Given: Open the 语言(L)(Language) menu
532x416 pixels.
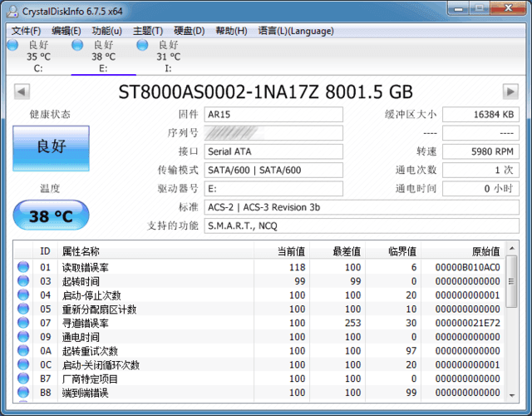Looking at the screenshot, I should [296, 31].
